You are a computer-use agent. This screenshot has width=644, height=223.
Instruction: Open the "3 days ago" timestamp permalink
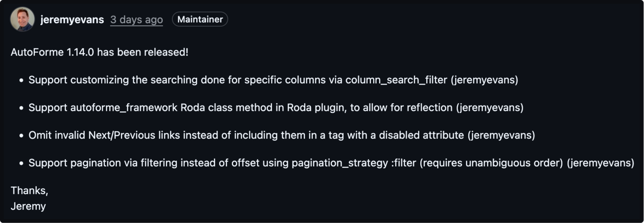tap(137, 19)
